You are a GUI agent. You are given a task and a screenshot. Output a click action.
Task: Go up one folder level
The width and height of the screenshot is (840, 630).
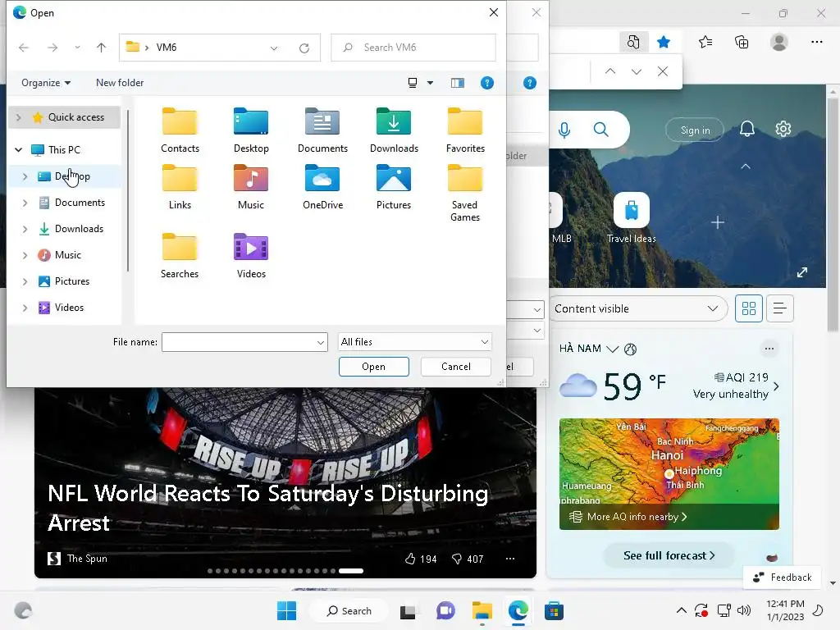point(101,48)
